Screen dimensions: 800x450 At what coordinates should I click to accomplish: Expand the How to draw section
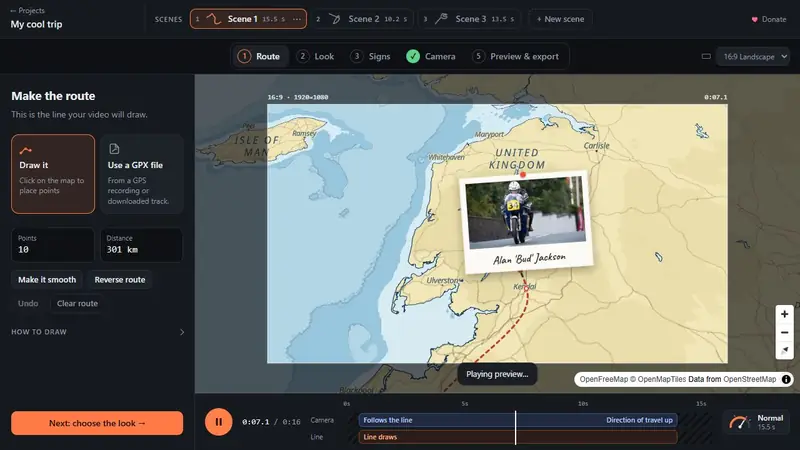(x=97, y=332)
